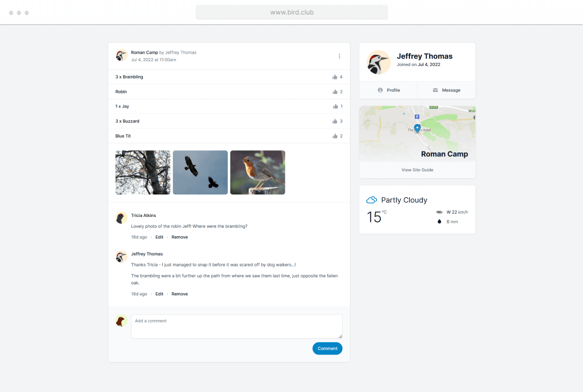Viewport: 583px width, 392px height.
Task: Give a thumbs up to the Robin entry
Action: (335, 91)
